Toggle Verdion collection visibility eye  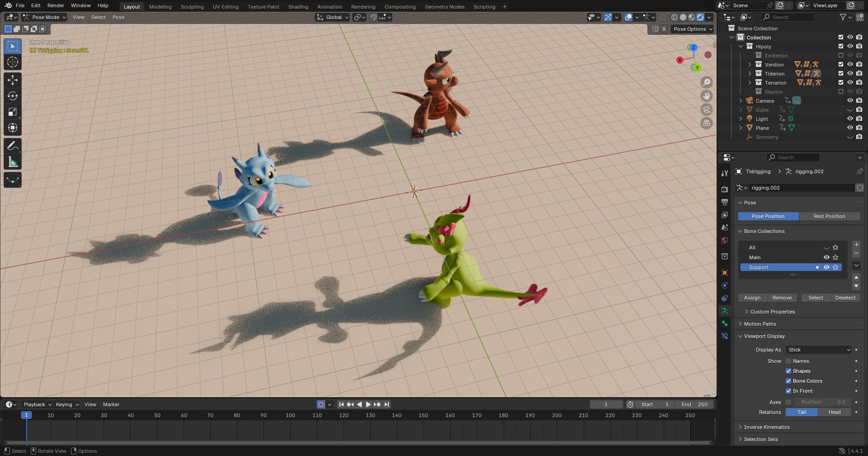[x=850, y=65]
